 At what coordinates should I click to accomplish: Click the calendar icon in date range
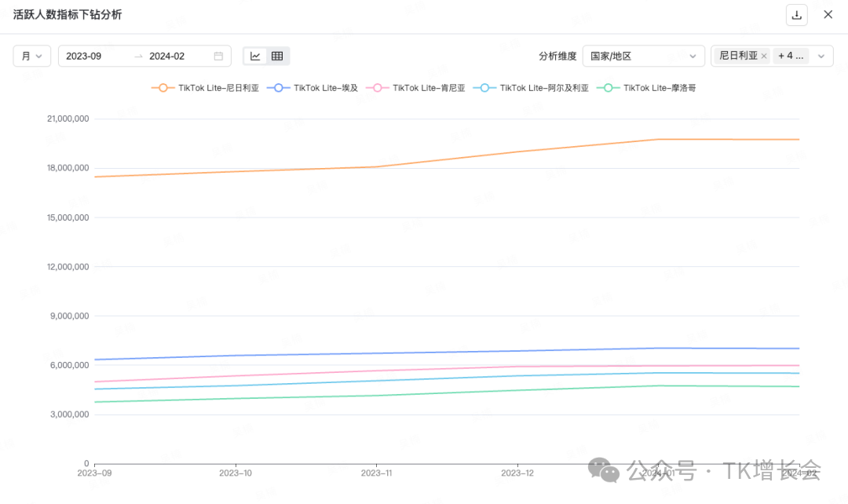point(218,56)
